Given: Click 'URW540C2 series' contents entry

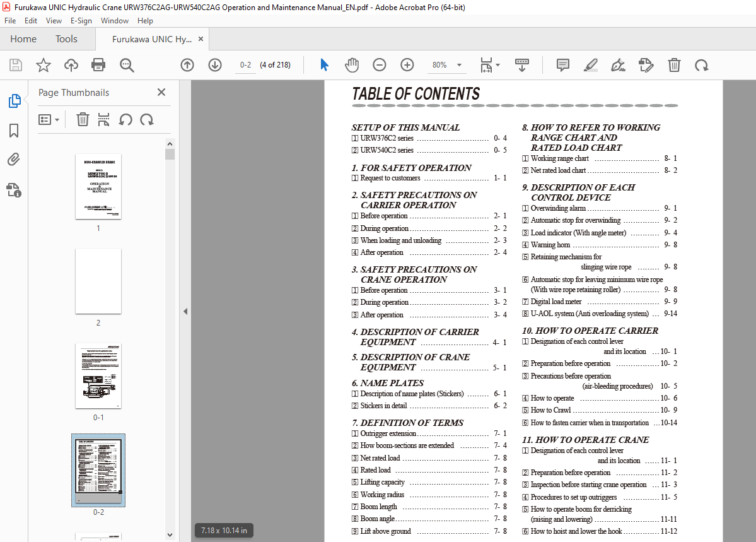Looking at the screenshot, I should [429, 150].
